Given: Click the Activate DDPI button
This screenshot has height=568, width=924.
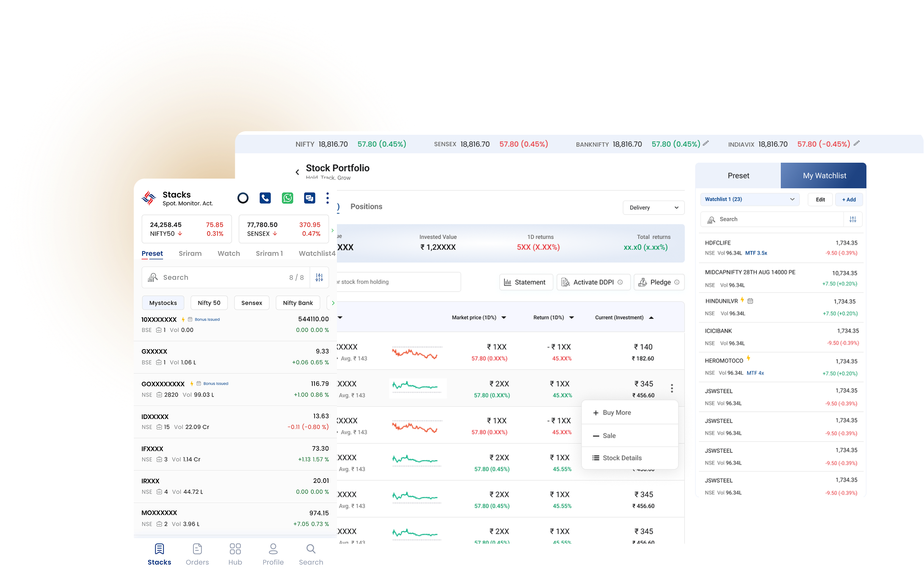Looking at the screenshot, I should coord(593,282).
